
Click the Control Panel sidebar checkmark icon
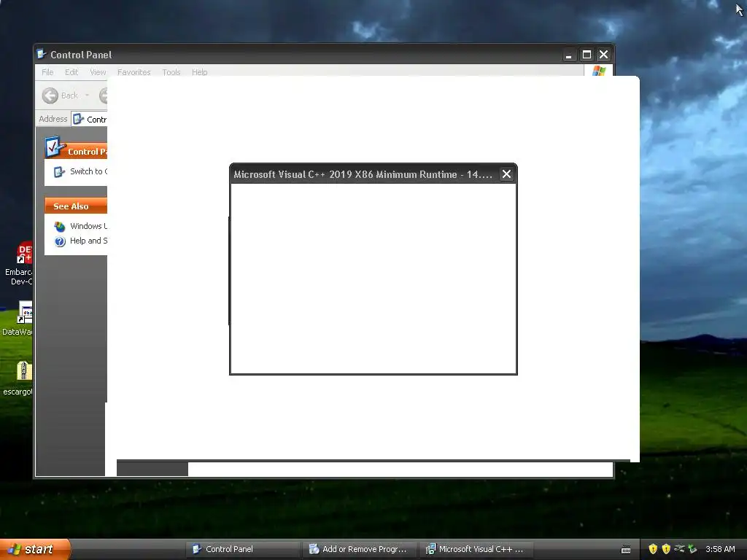coord(55,147)
